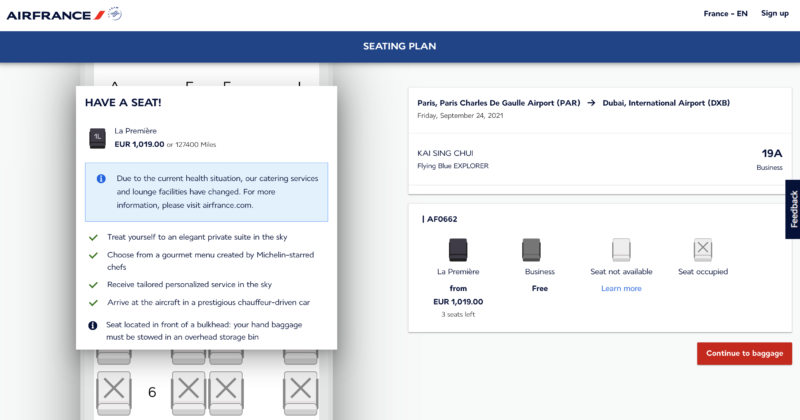Select passenger KAI SING CHUI
Viewport: 800px width, 420px height.
(445, 153)
